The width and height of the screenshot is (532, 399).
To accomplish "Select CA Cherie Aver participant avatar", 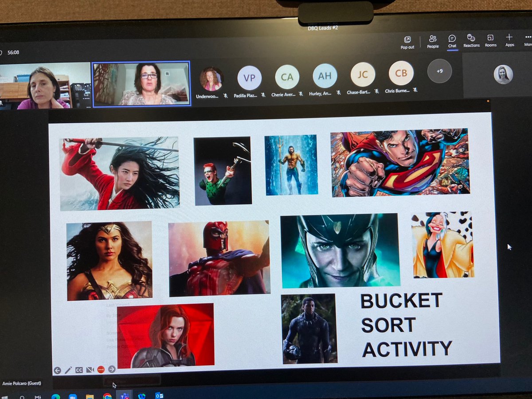I will 287,77.
